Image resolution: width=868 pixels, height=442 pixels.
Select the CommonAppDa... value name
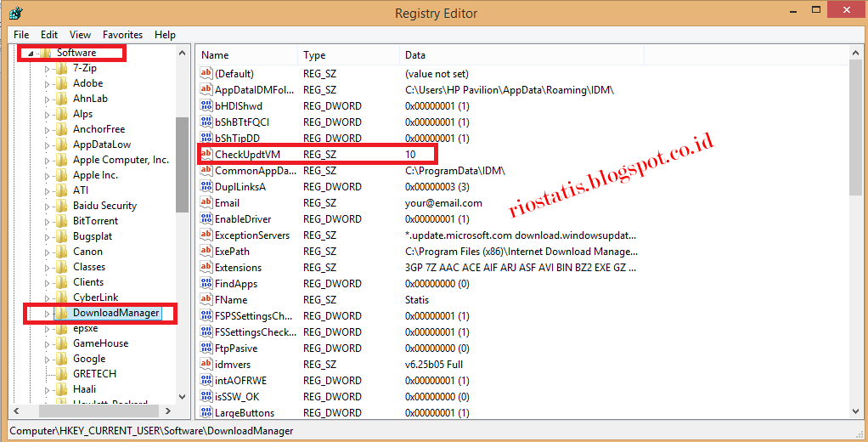pos(255,171)
